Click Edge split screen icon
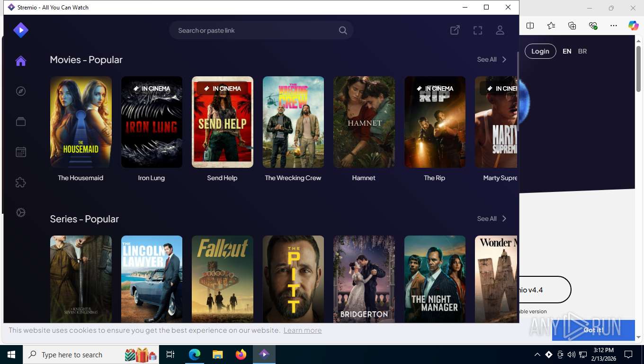Image resolution: width=644 pixels, height=364 pixels. [x=530, y=26]
